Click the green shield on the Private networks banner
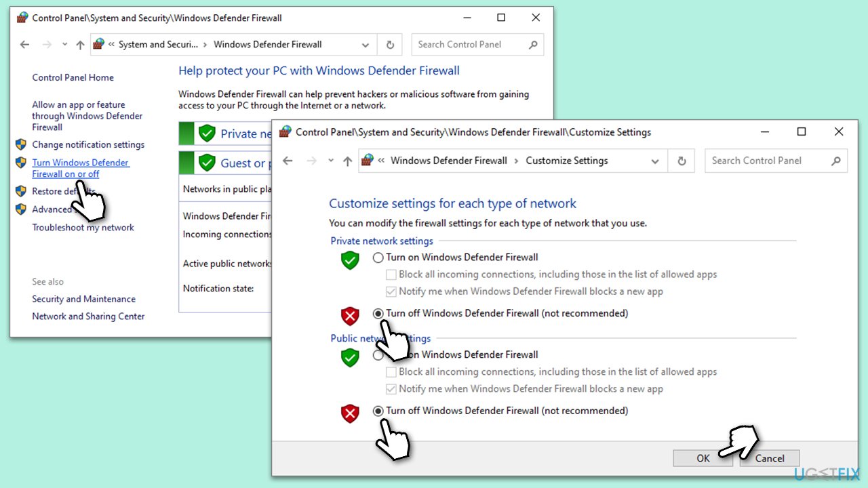The width and height of the screenshot is (868, 488). point(207,134)
